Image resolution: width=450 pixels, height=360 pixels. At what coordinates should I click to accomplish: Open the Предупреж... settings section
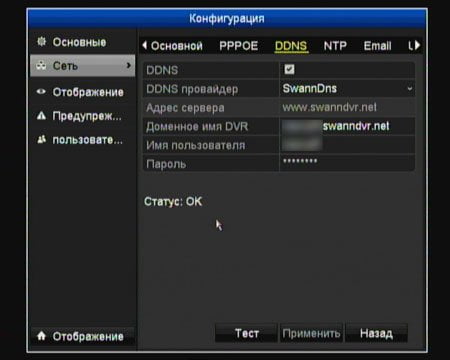(x=83, y=116)
